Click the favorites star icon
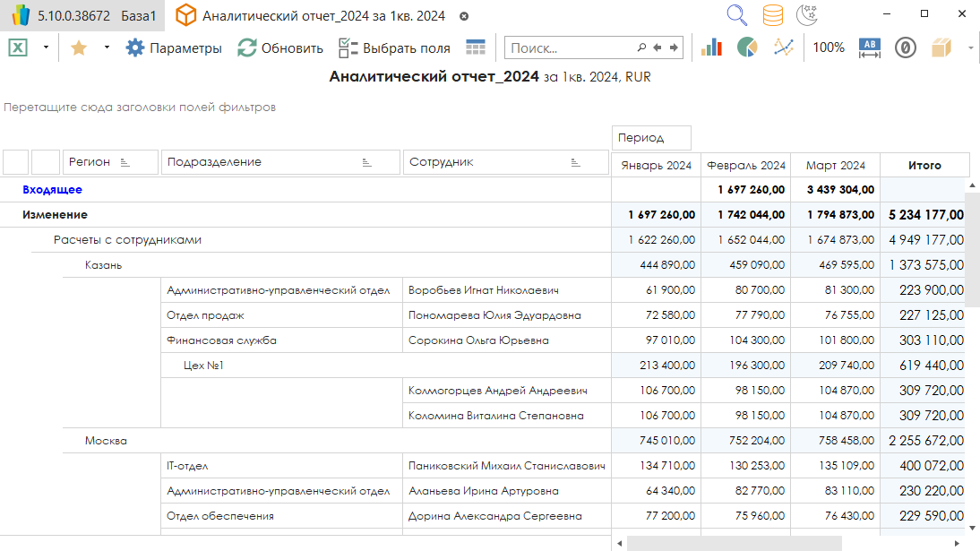This screenshot has width=980, height=551. point(78,48)
